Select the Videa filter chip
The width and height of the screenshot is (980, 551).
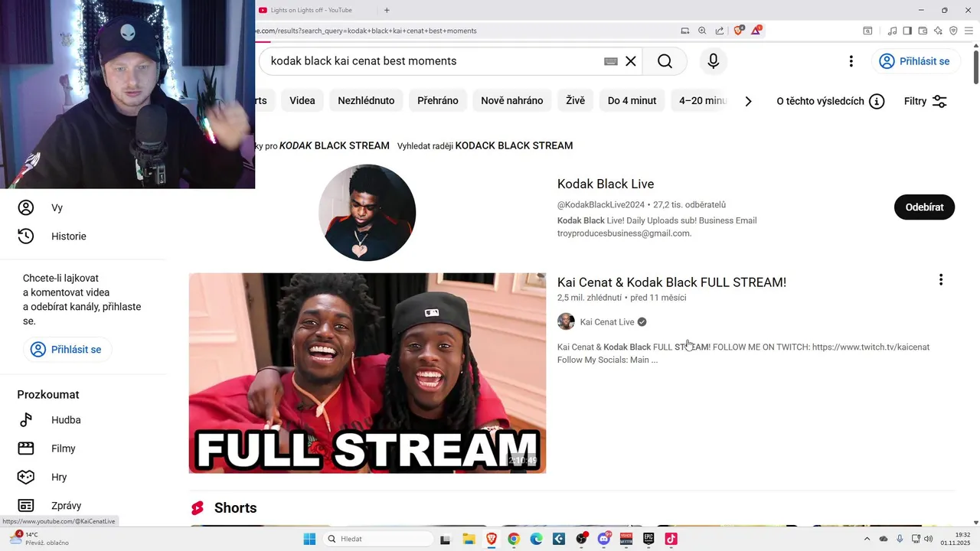[x=302, y=100]
